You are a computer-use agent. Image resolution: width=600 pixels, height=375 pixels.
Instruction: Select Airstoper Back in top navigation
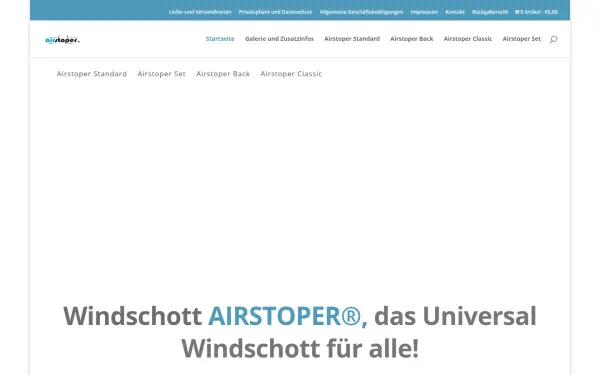[x=412, y=39]
